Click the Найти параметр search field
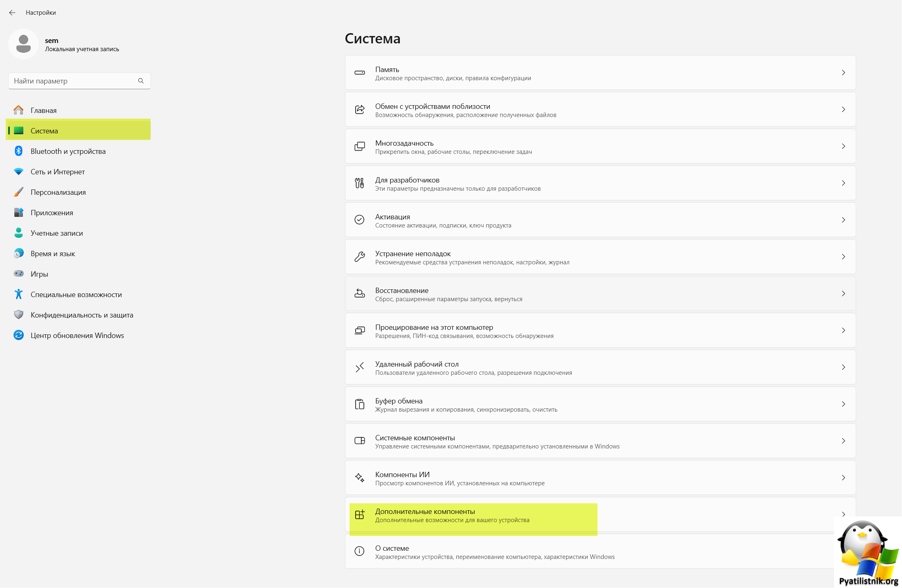902x588 pixels. [79, 81]
